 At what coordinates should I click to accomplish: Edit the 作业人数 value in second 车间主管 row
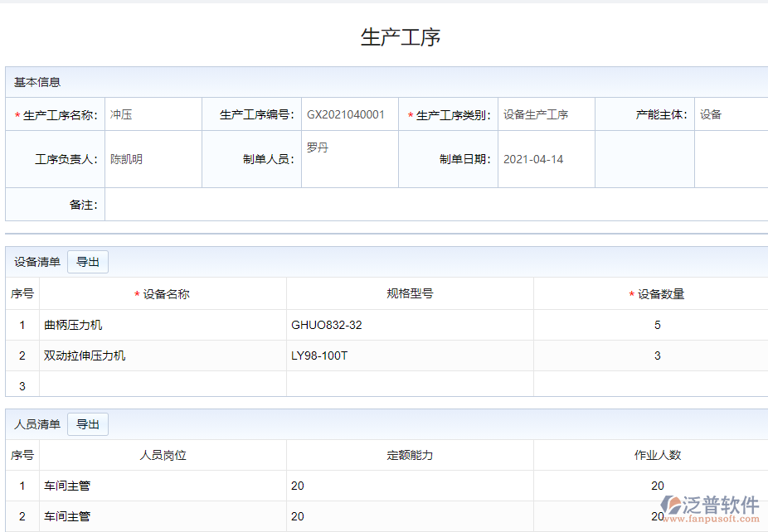(658, 516)
